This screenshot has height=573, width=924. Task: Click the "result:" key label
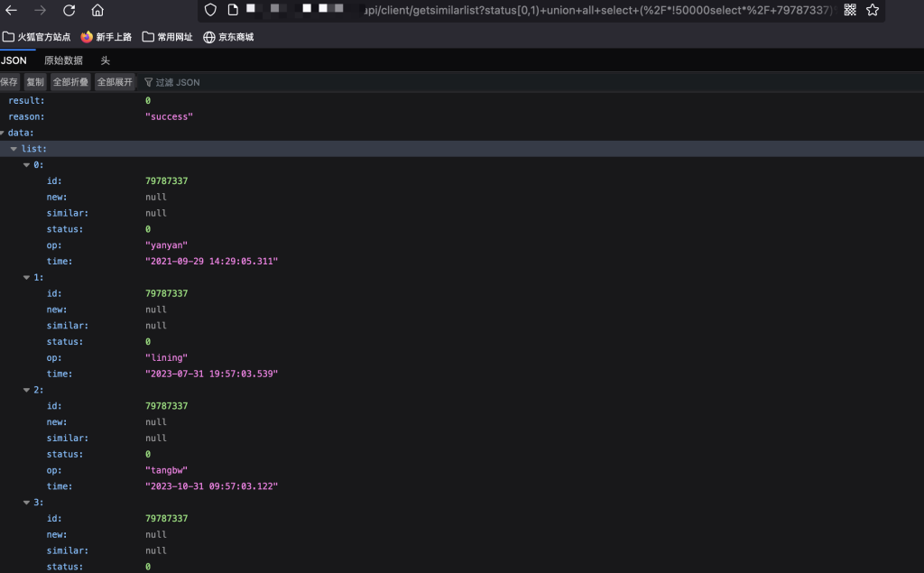[26, 101]
